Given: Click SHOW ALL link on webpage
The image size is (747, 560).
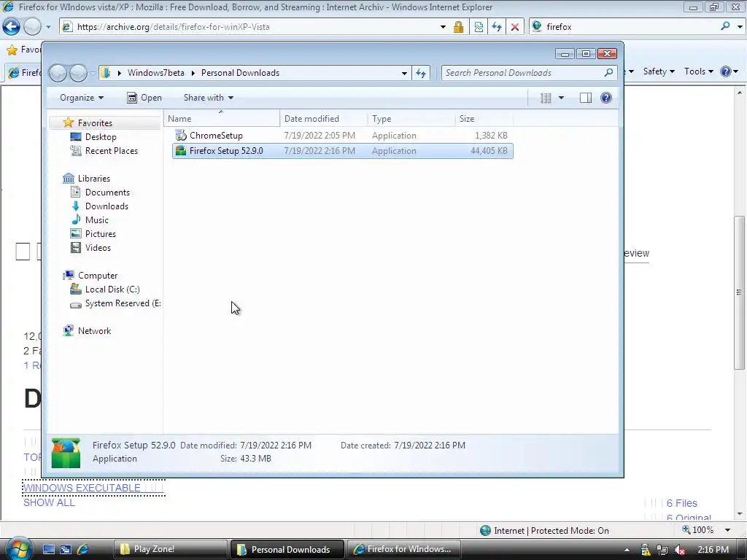Looking at the screenshot, I should click(x=49, y=502).
